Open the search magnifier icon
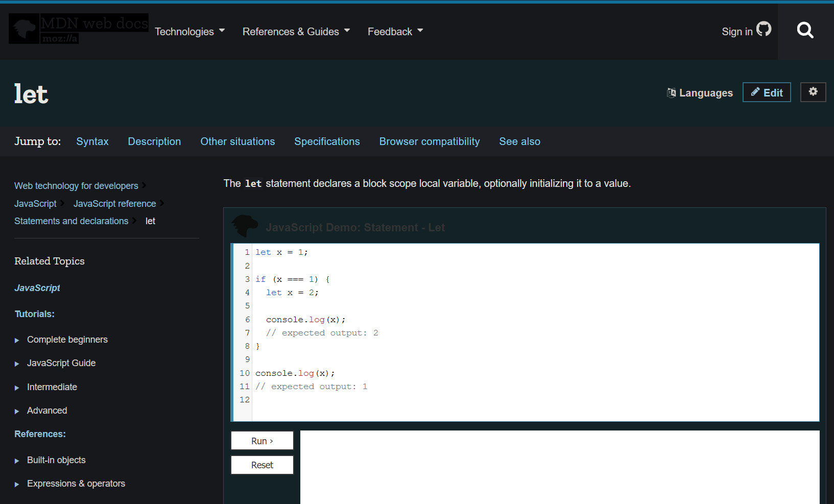 coord(805,30)
